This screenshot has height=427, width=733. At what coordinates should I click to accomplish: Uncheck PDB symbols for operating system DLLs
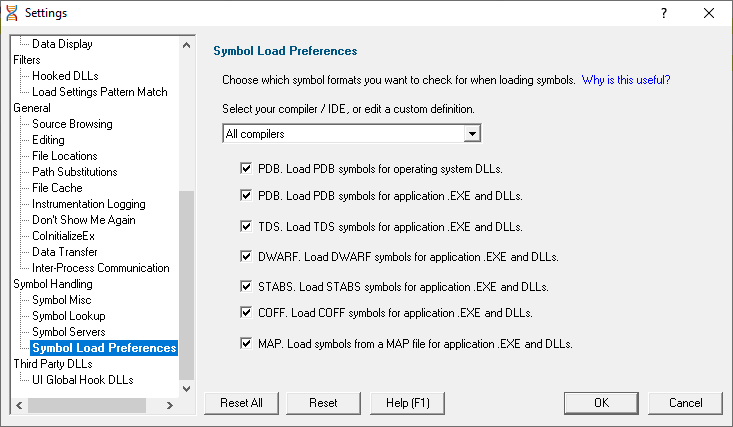pos(246,168)
